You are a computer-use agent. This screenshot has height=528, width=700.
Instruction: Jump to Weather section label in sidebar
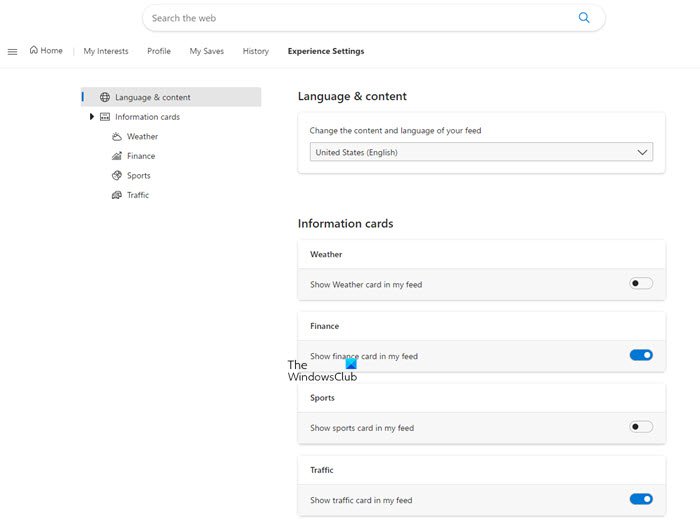pyautogui.click(x=142, y=137)
